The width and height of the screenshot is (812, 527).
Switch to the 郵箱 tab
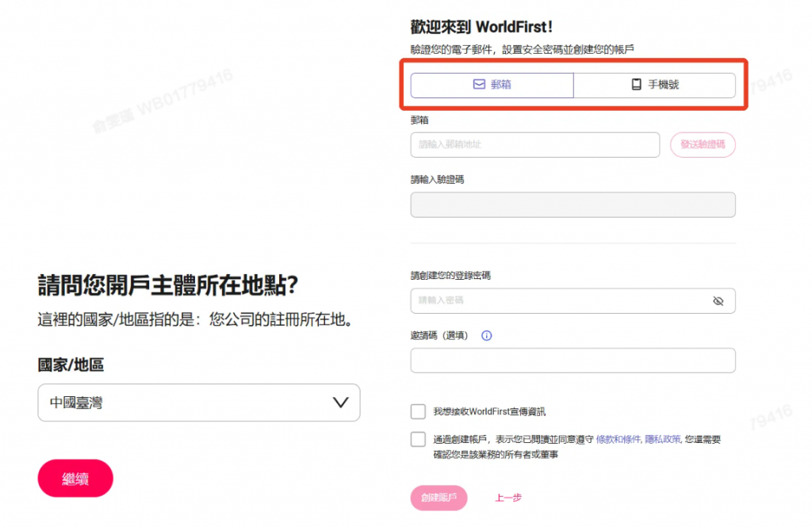[x=492, y=85]
